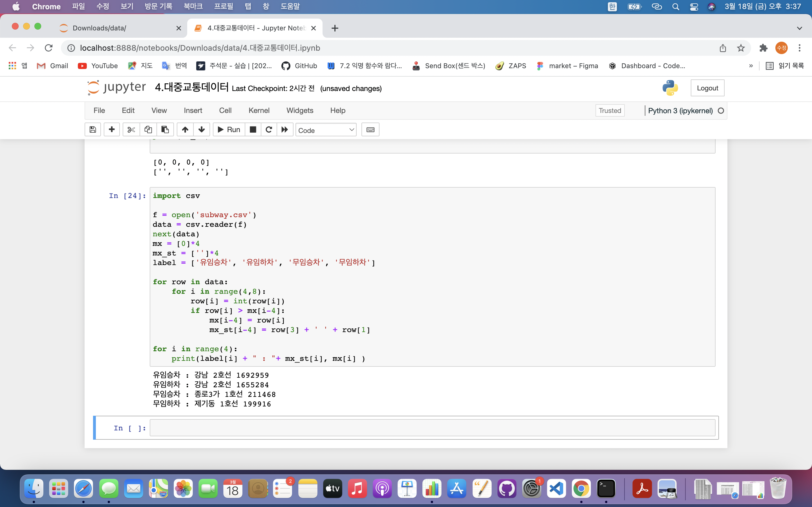This screenshot has width=812, height=507.
Task: Restart and run all with fast-forward icon
Action: [284, 130]
